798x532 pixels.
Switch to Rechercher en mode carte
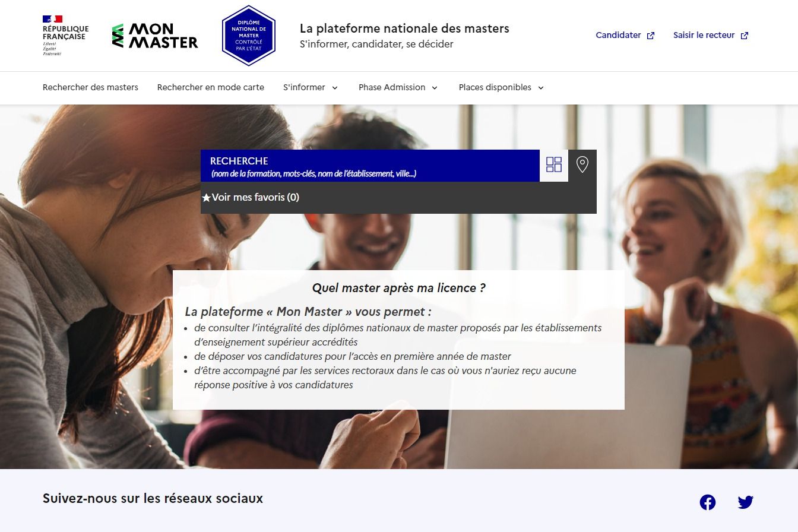pos(210,87)
